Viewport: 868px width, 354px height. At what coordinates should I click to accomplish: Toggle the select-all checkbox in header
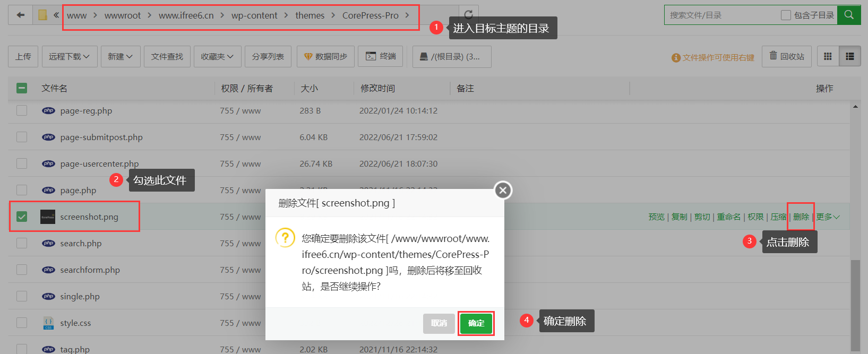22,88
